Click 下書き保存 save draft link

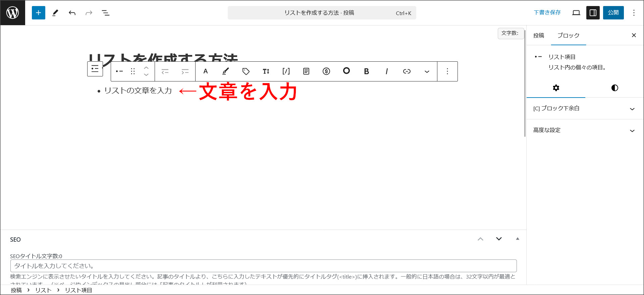(547, 13)
